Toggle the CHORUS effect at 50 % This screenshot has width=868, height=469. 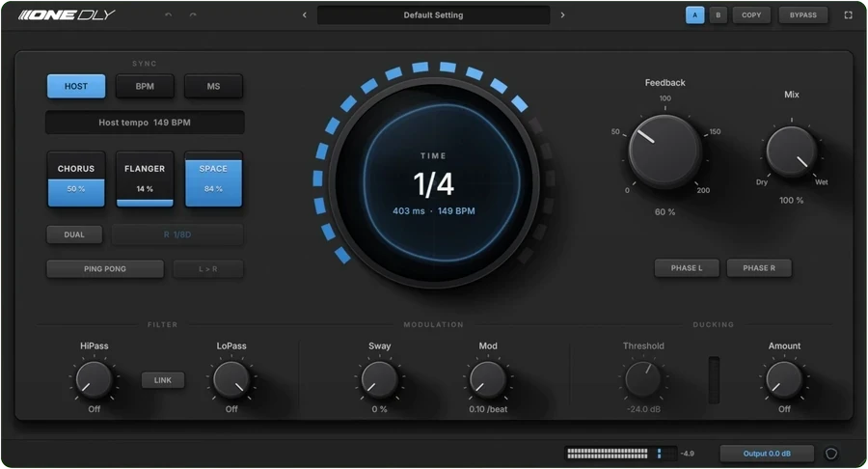pos(76,179)
